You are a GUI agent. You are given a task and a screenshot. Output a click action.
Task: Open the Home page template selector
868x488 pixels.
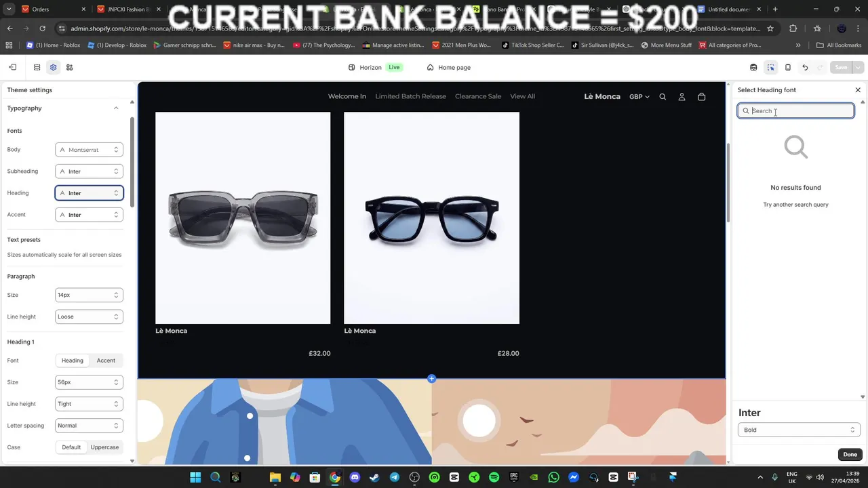click(448, 67)
